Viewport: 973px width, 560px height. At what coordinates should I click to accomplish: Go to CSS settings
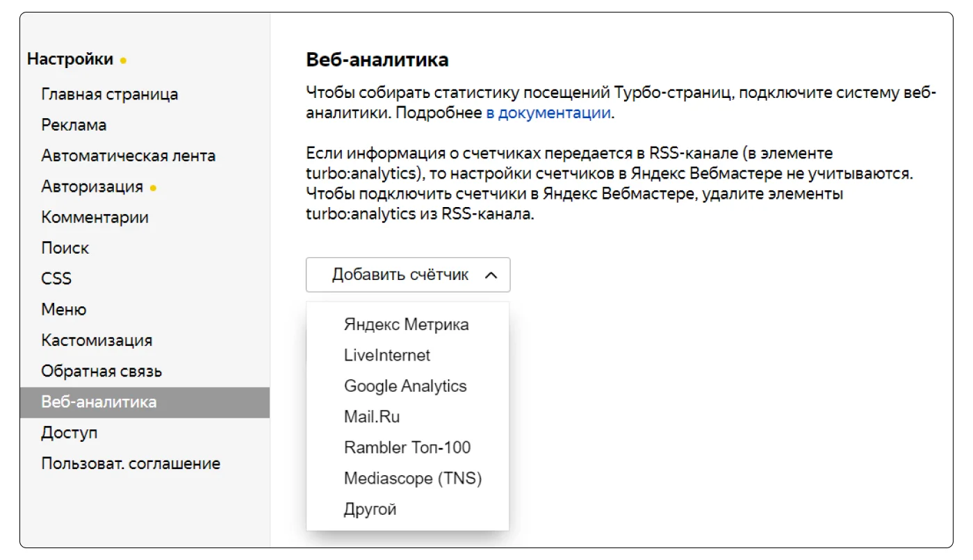point(56,279)
